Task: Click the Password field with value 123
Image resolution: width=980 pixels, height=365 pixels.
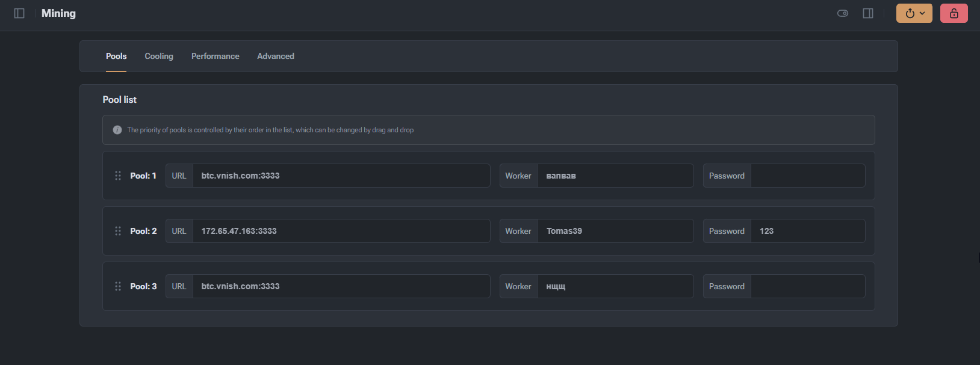Action: [x=808, y=231]
